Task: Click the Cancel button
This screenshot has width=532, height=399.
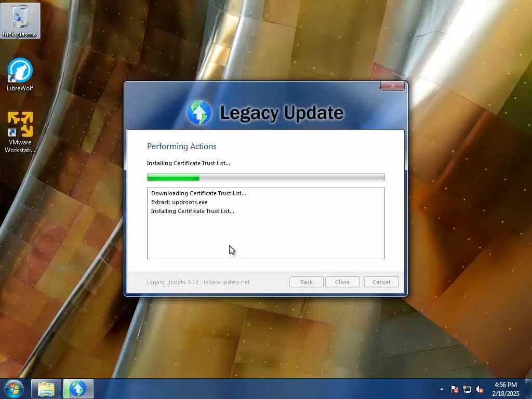Action: pos(381,282)
